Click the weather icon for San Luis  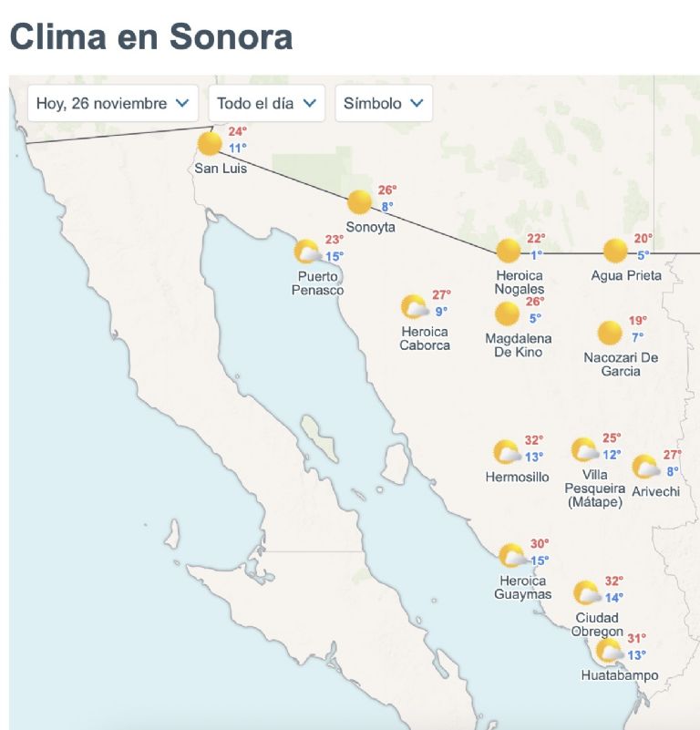tap(208, 142)
